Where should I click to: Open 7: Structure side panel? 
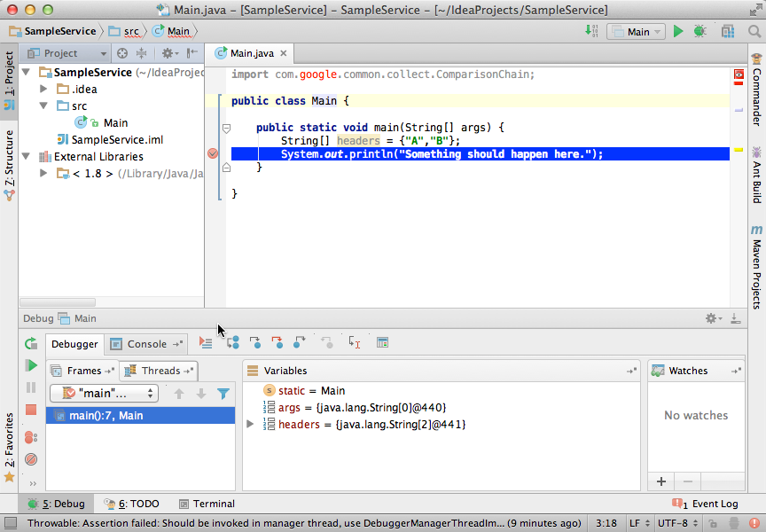coord(9,165)
